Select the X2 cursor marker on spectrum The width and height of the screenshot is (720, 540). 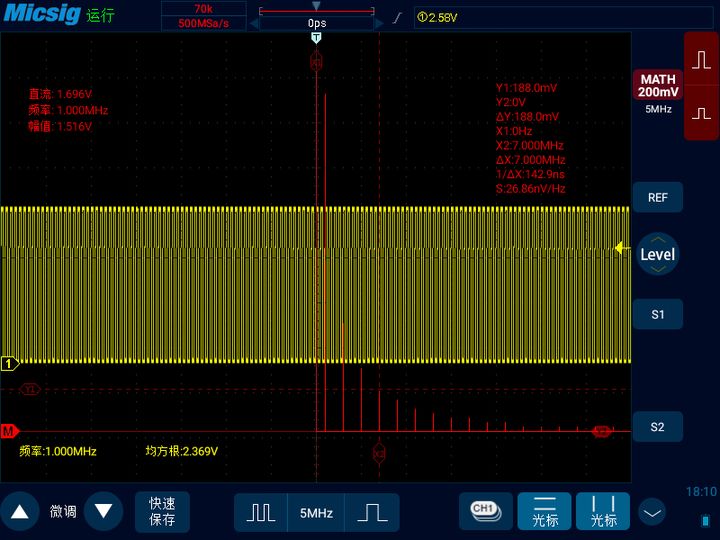coord(379,453)
